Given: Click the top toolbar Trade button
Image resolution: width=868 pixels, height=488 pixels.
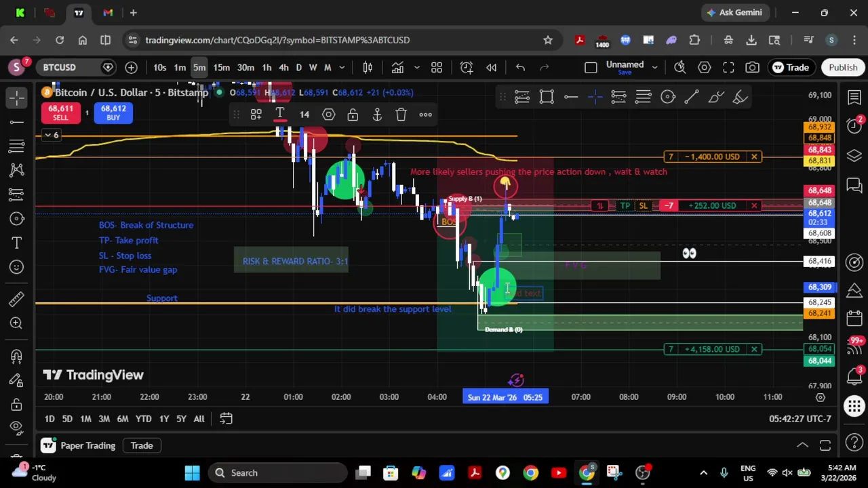Looking at the screenshot, I should tap(791, 67).
